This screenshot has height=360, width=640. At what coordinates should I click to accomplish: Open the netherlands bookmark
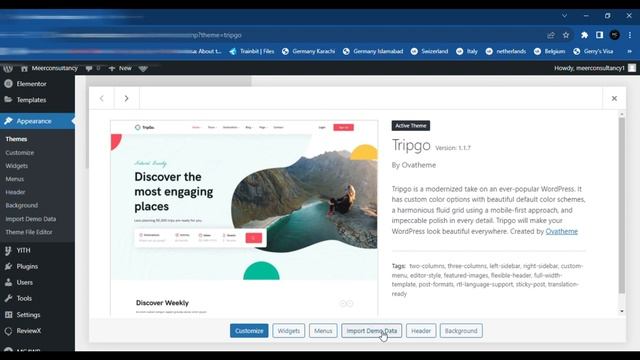coord(506,51)
